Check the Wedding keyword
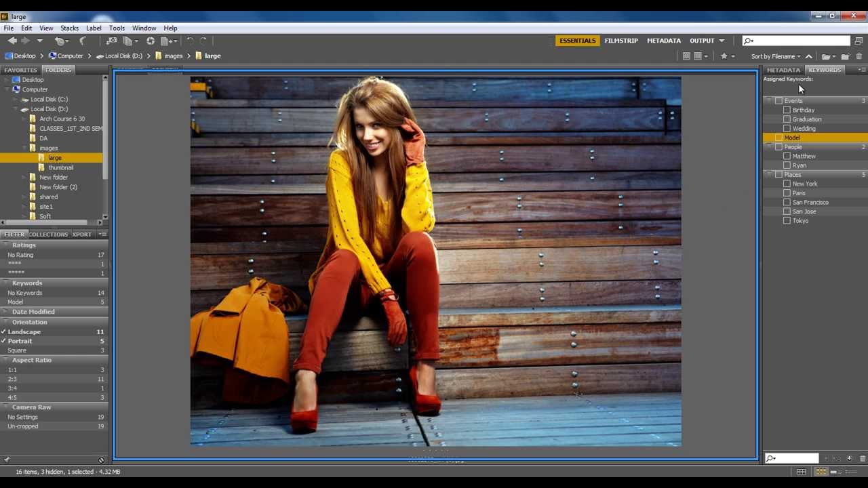868x488 pixels. 787,128
